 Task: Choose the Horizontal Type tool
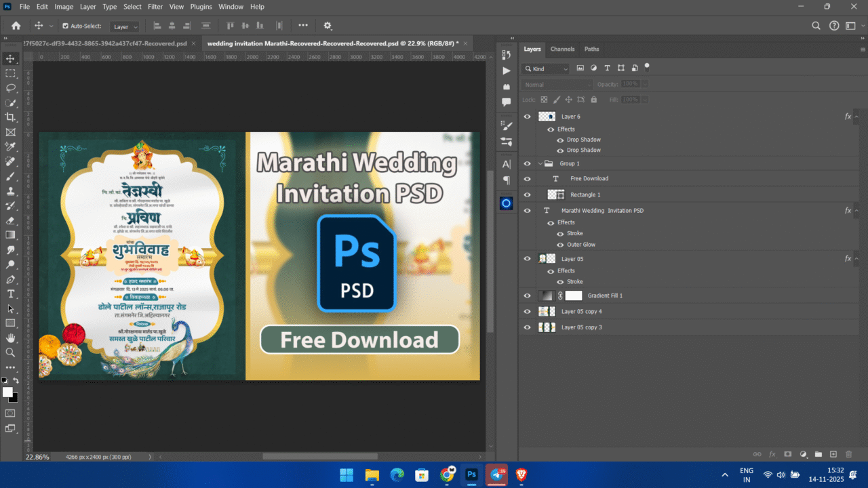click(x=11, y=293)
